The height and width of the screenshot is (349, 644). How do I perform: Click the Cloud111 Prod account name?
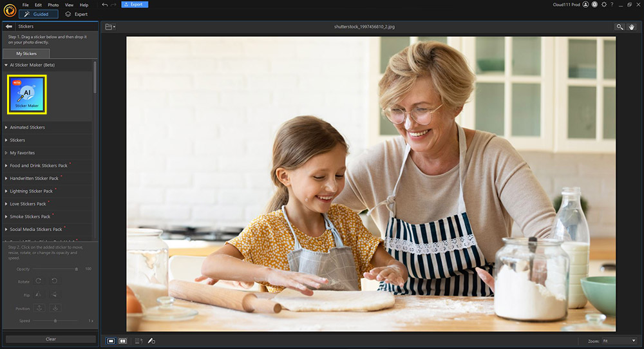click(x=566, y=5)
